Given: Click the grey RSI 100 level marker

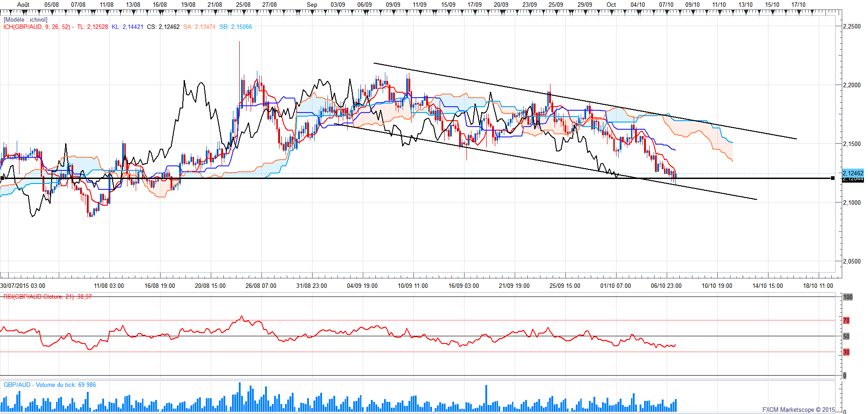Looking at the screenshot, I should 848,297.
